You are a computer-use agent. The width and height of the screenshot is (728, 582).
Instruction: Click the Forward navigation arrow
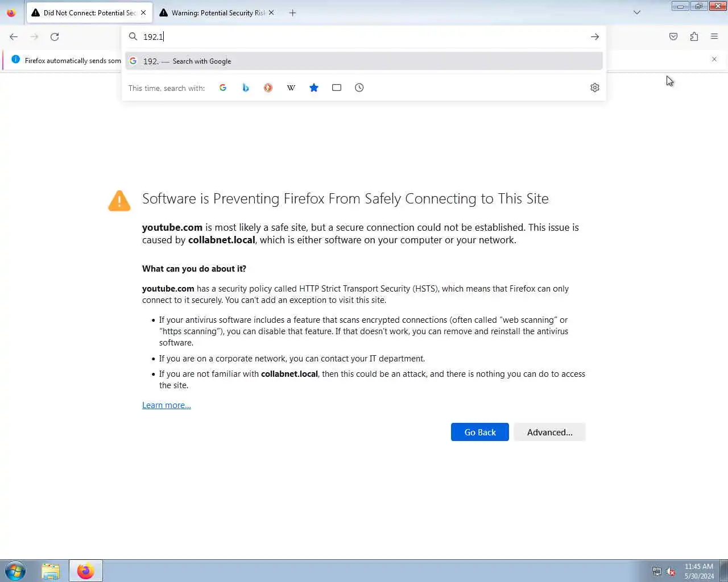pos(34,36)
